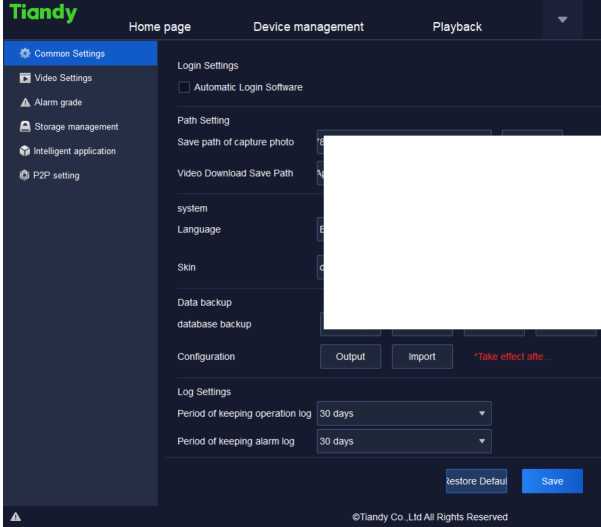
Task: Go to the Device management tab
Action: (x=308, y=27)
